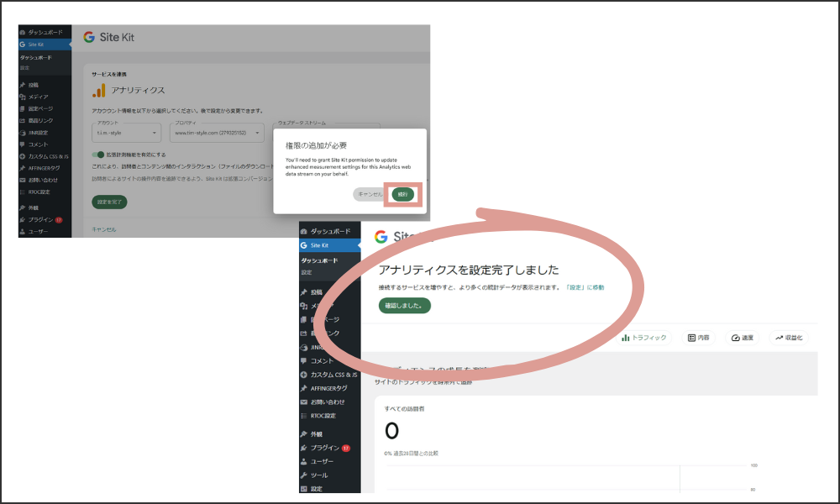840x504 pixels.
Task: Switch to the 収益化 tab
Action: [x=789, y=338]
